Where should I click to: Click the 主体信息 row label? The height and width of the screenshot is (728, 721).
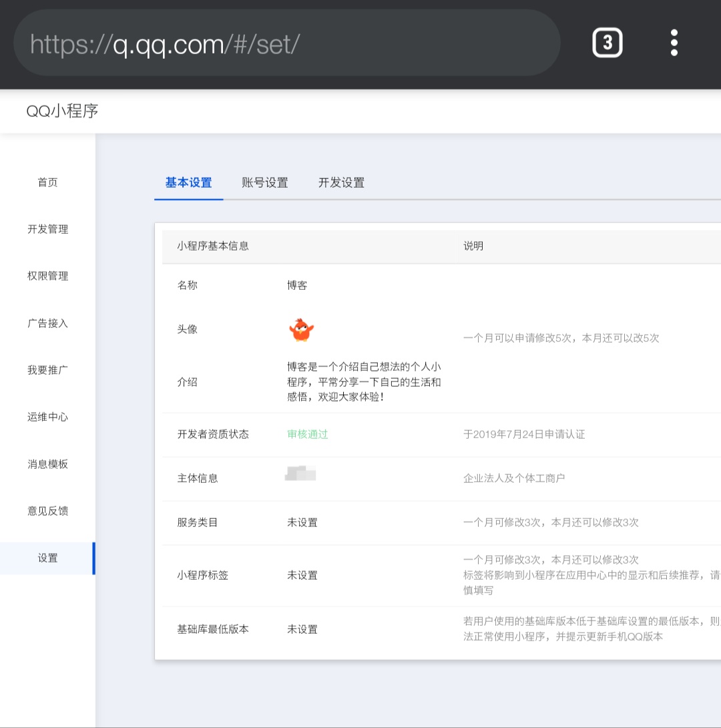coord(197,478)
